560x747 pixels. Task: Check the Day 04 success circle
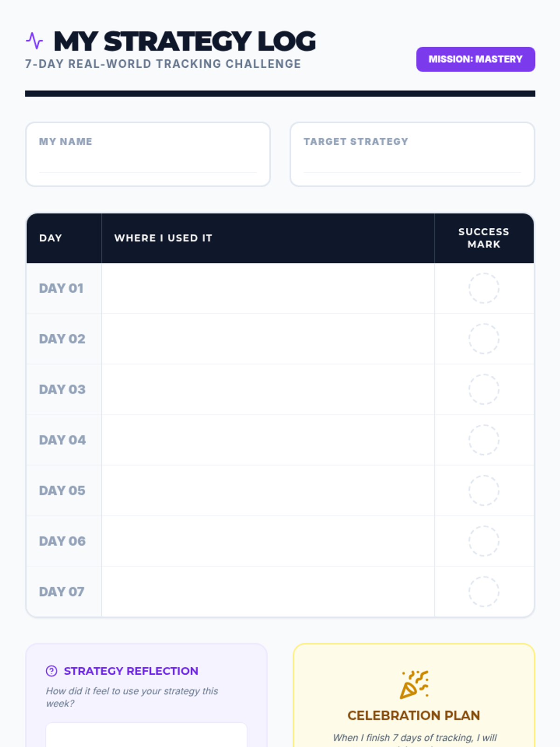[484, 440]
